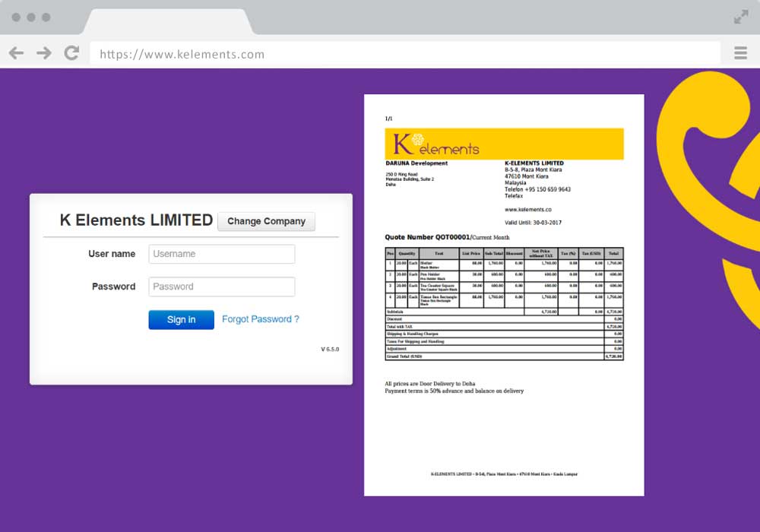Image resolution: width=760 pixels, height=532 pixels.
Task: Reload the page with the refresh icon
Action: pyautogui.click(x=71, y=52)
